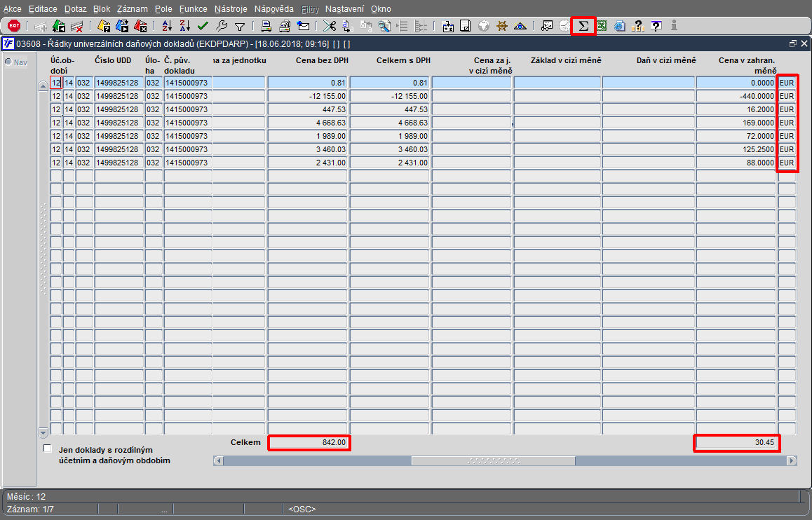
Task: Open the Nastavení menu
Action: click(x=344, y=9)
